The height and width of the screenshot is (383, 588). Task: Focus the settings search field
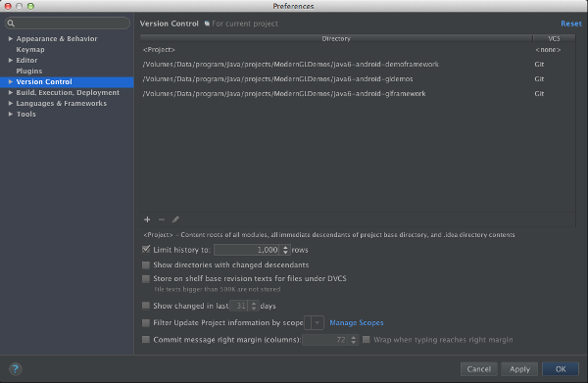point(68,24)
